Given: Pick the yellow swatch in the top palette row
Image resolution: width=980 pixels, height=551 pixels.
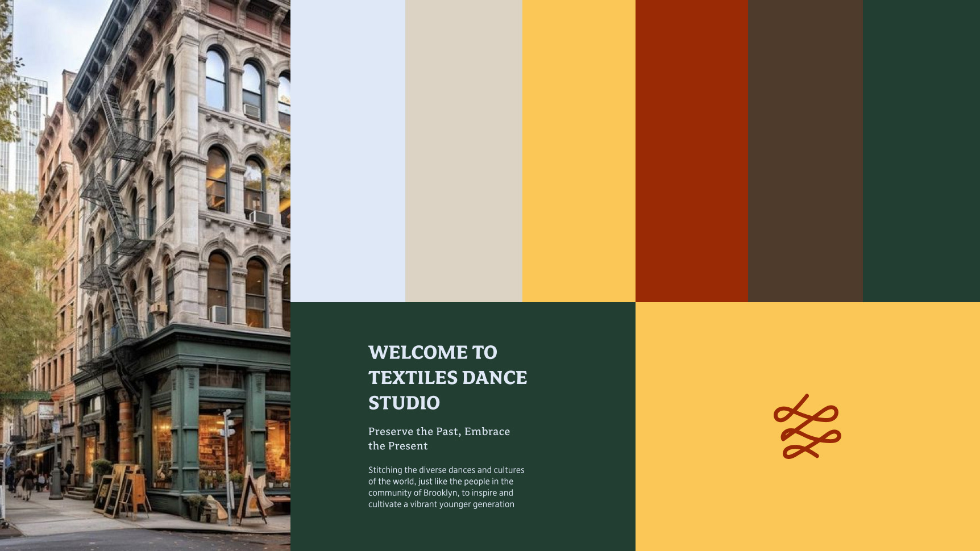Looking at the screenshot, I should [x=579, y=151].
